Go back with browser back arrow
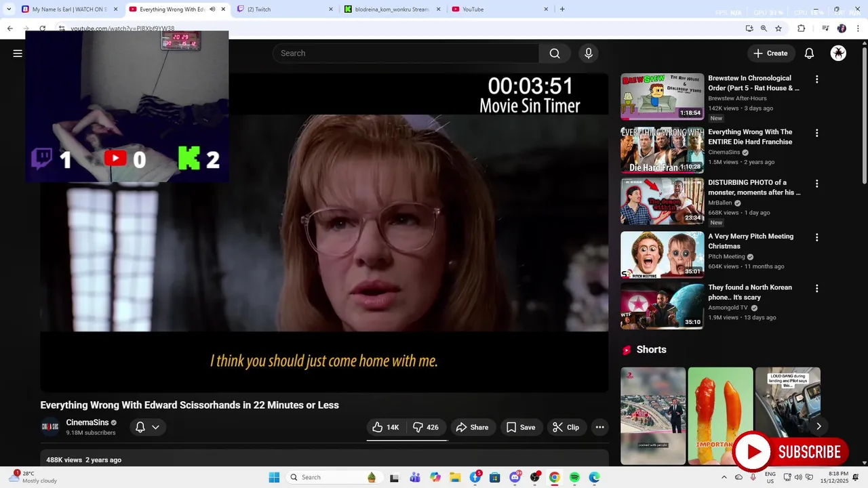The image size is (868, 488). click(9, 28)
